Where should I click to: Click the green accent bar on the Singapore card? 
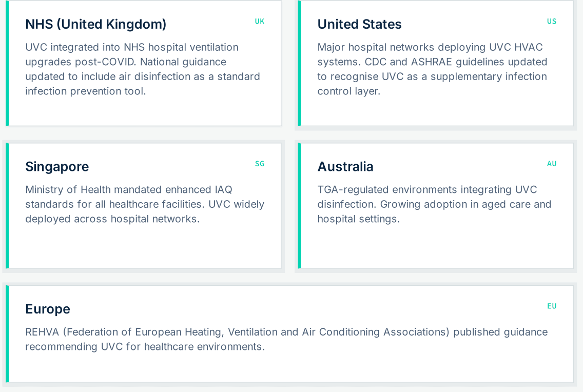tap(7, 205)
